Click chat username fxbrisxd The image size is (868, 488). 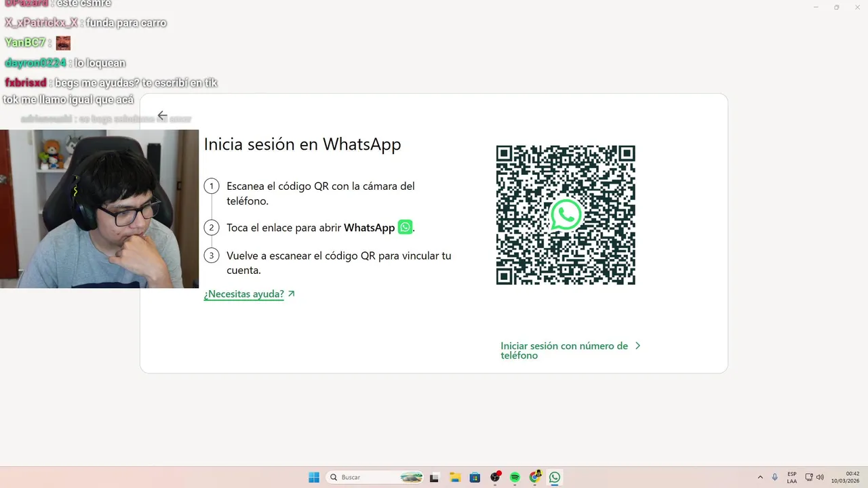point(25,83)
